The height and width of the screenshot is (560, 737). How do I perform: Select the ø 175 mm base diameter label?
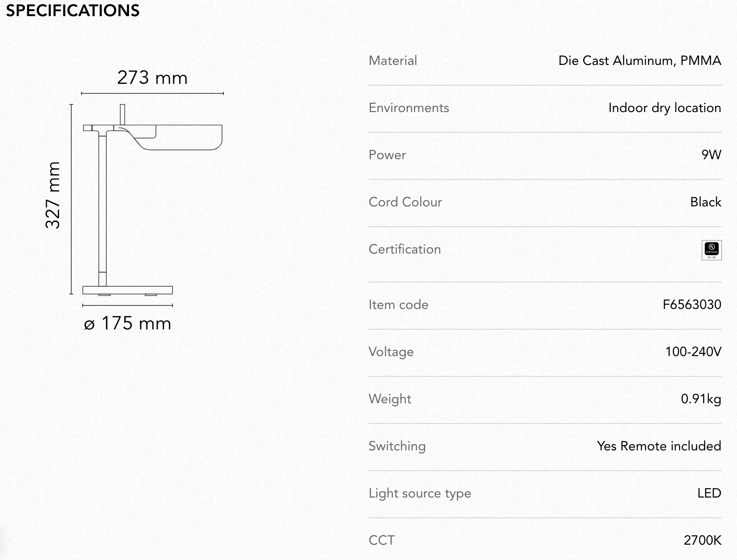127,323
